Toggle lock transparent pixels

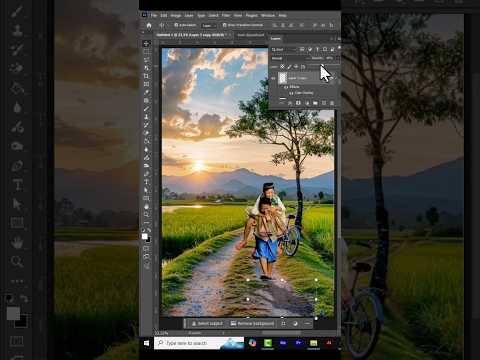tap(282, 67)
